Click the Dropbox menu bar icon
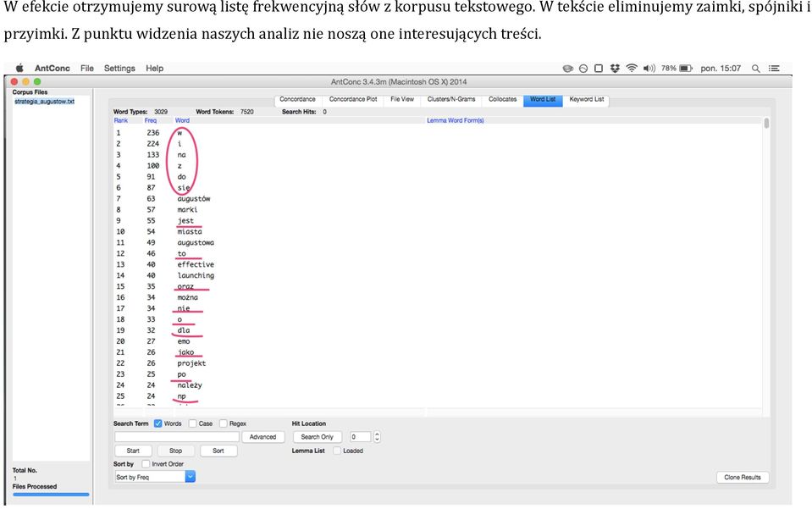 pos(615,69)
